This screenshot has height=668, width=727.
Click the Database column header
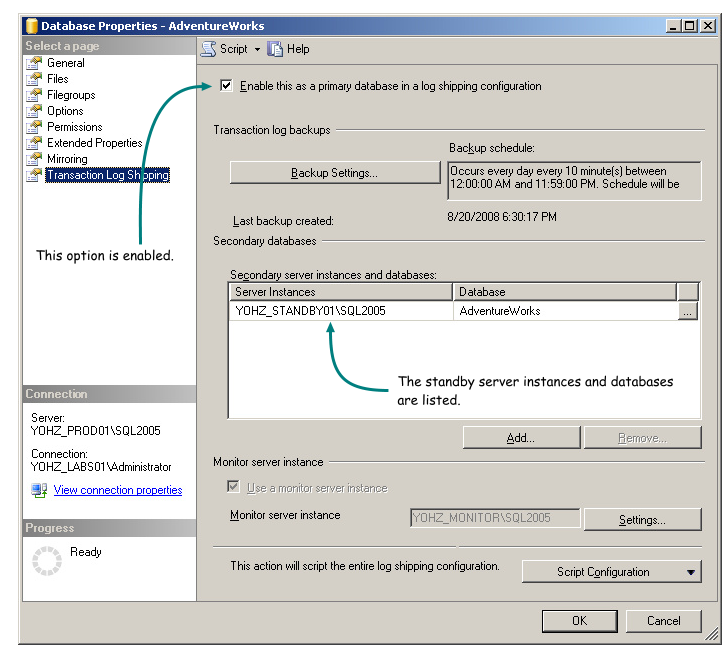[x=565, y=292]
